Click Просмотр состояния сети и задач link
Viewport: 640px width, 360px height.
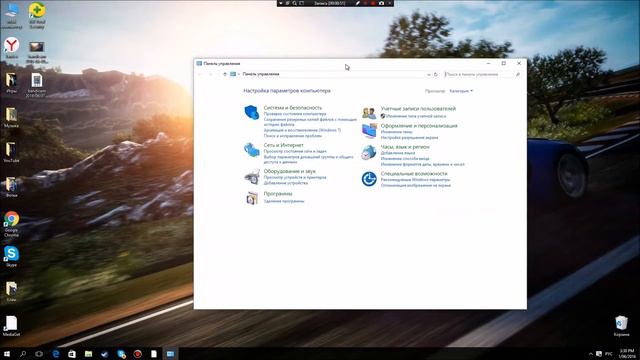(x=295, y=151)
